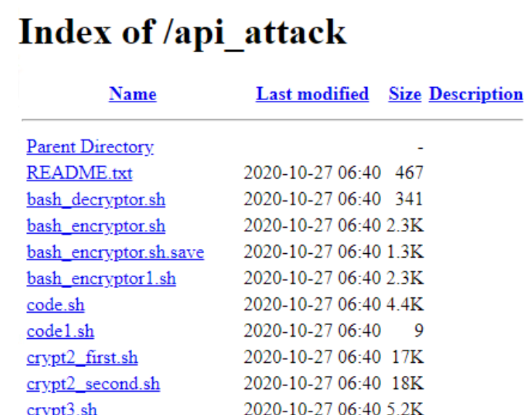Sort by the Description column header
The height and width of the screenshot is (415, 532).
click(475, 94)
